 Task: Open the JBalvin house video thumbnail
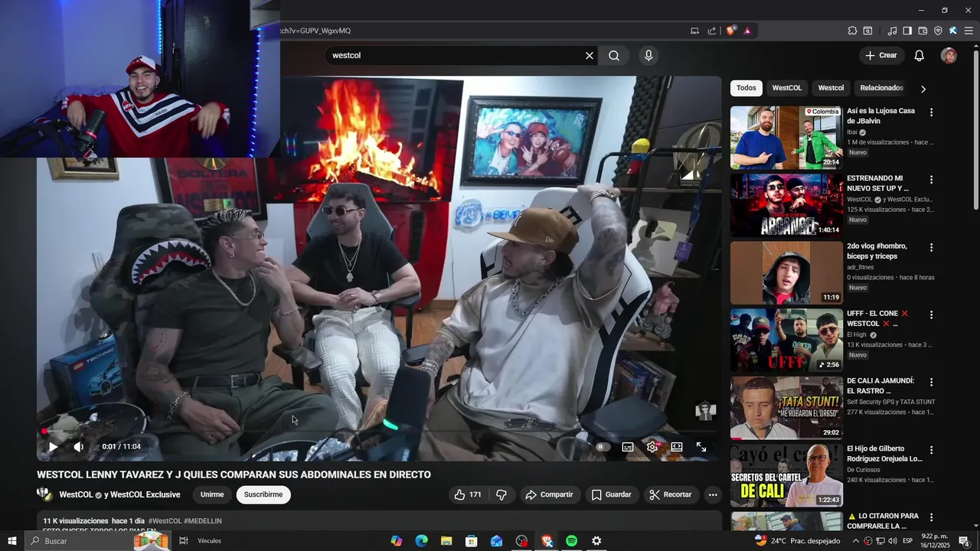point(786,138)
